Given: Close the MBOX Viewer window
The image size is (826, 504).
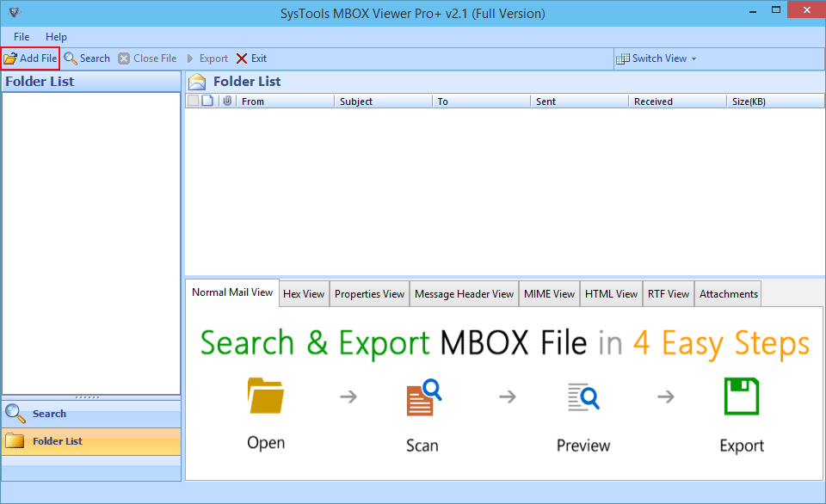Looking at the screenshot, I should tap(806, 10).
